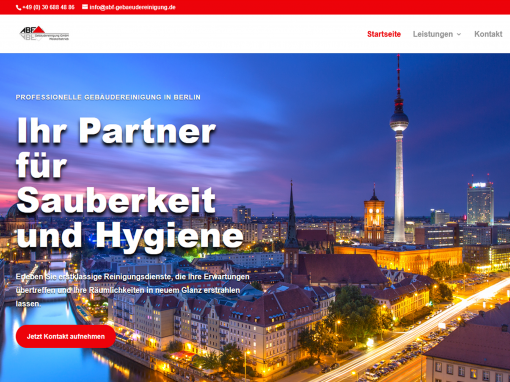
Task: Click Jetzt Kontakt aufnehmen button
Action: (66, 336)
